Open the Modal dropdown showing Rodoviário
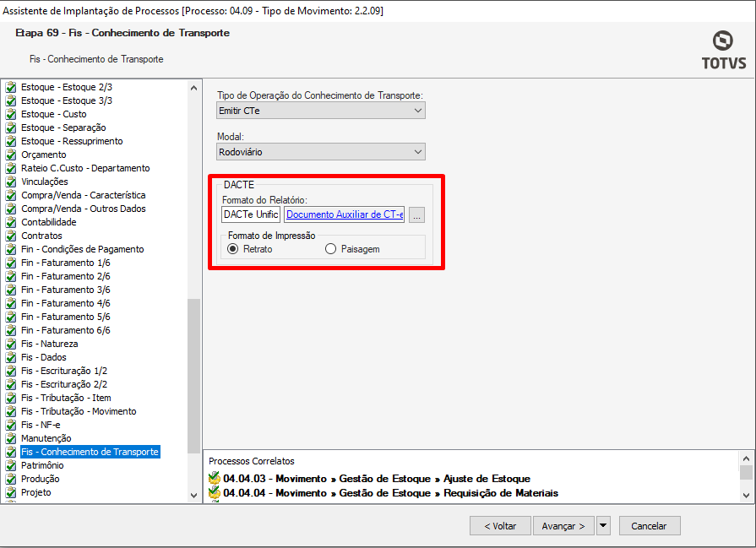This screenshot has height=548, width=756. tap(321, 152)
